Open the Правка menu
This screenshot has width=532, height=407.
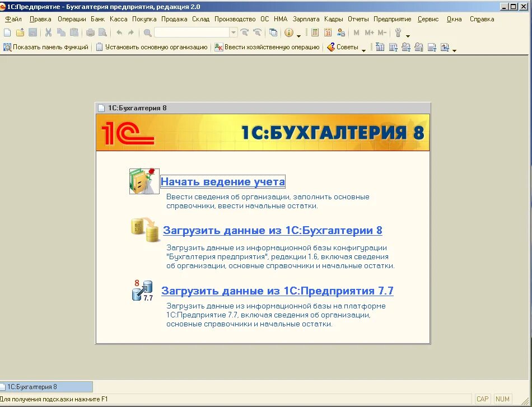[x=40, y=19]
